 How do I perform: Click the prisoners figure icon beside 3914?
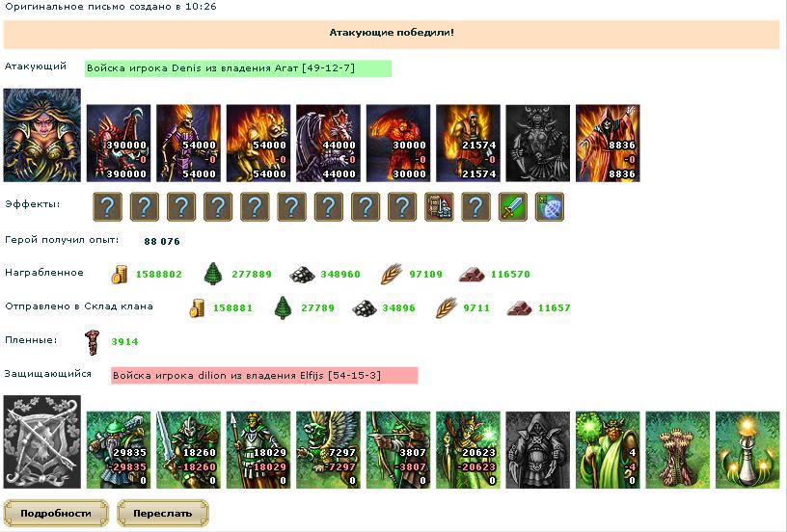pyautogui.click(x=93, y=342)
